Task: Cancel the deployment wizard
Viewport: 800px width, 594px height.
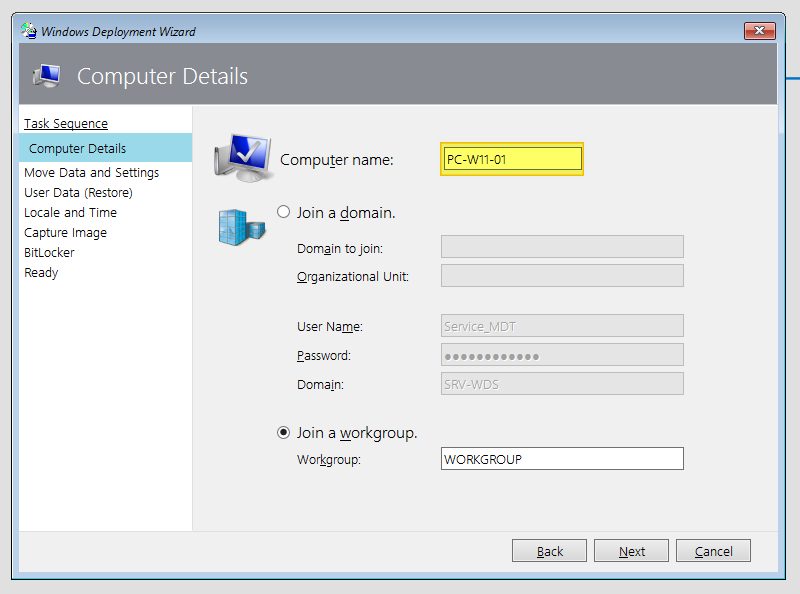Action: [713, 550]
